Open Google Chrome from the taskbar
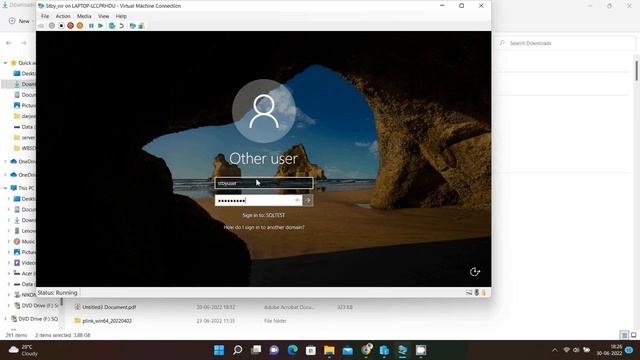The width and height of the screenshot is (640, 360). (366, 350)
